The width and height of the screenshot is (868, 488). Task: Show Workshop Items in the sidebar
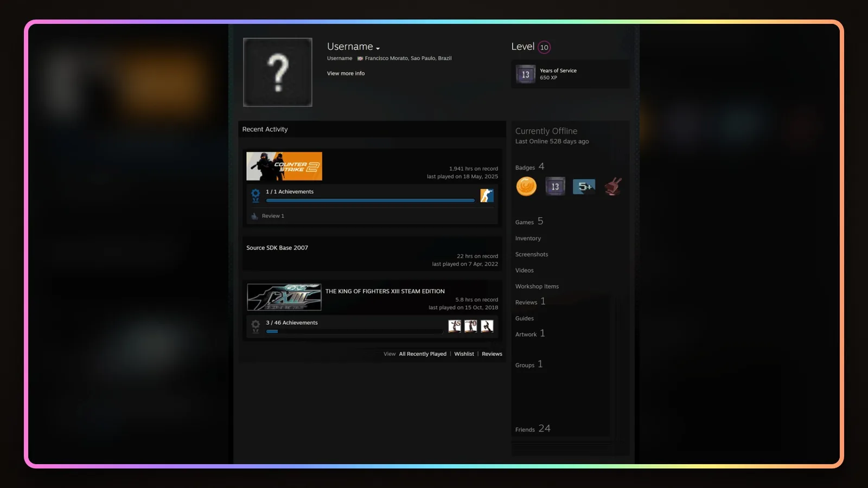(537, 286)
